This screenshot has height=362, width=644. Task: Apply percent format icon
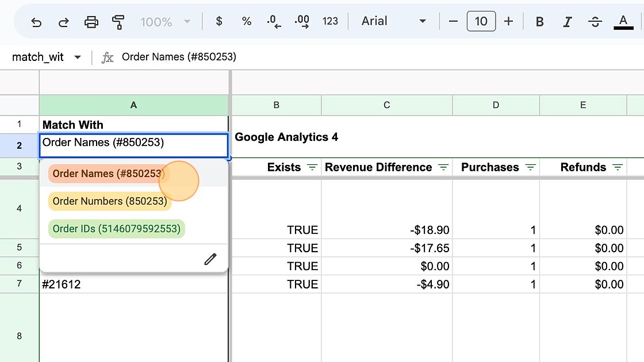pyautogui.click(x=247, y=21)
